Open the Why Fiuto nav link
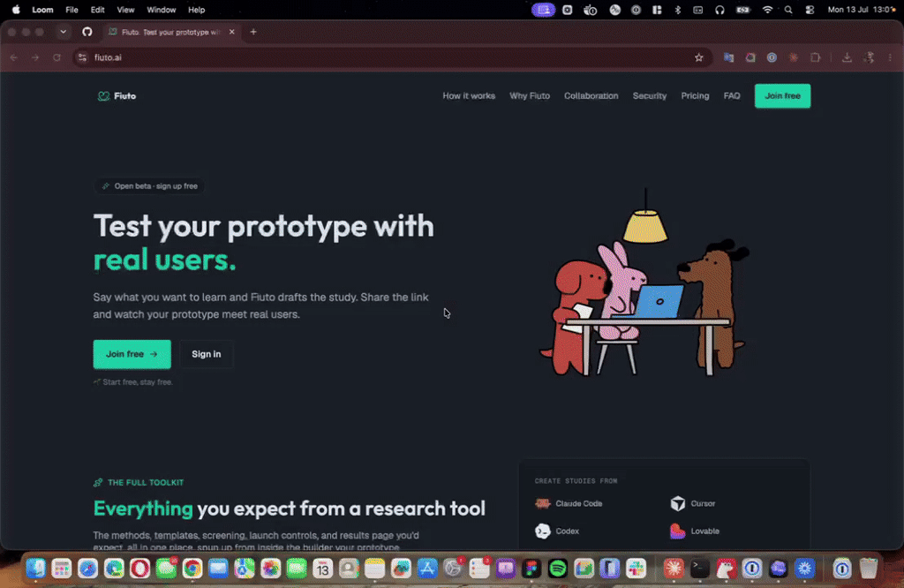904x588 pixels. (x=530, y=96)
